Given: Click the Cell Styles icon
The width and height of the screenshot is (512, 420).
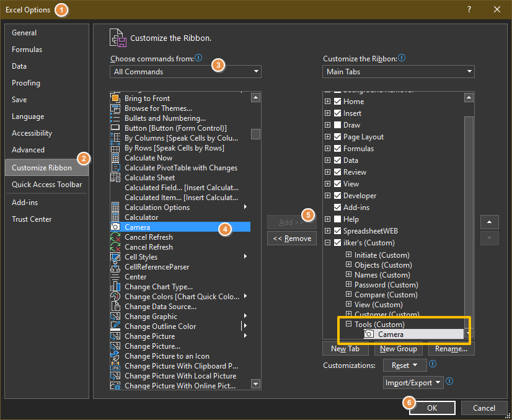Looking at the screenshot, I should coord(115,257).
